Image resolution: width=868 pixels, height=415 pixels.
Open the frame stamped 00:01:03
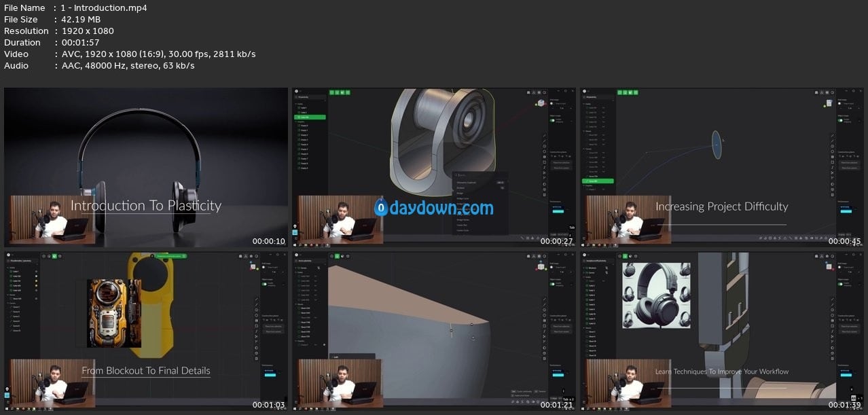pos(146,331)
